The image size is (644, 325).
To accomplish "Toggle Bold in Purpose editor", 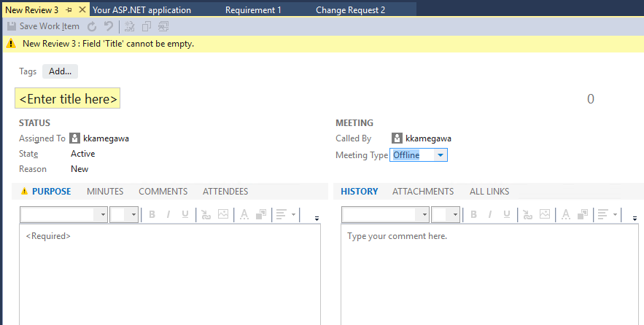I will tap(152, 214).
